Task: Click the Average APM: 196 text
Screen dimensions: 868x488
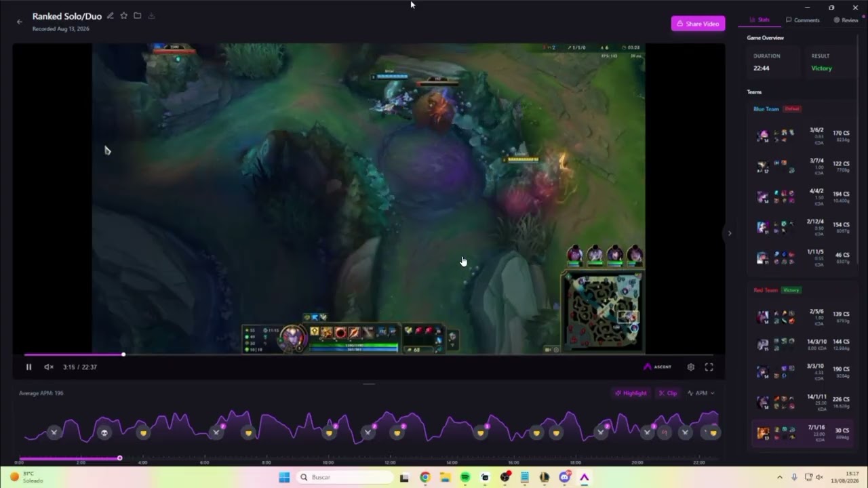Action: (x=41, y=393)
